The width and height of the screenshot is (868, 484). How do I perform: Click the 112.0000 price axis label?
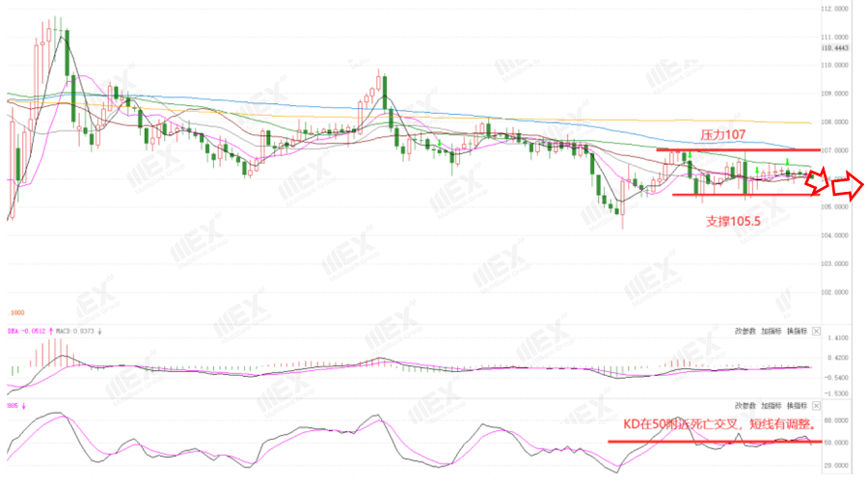pyautogui.click(x=835, y=9)
